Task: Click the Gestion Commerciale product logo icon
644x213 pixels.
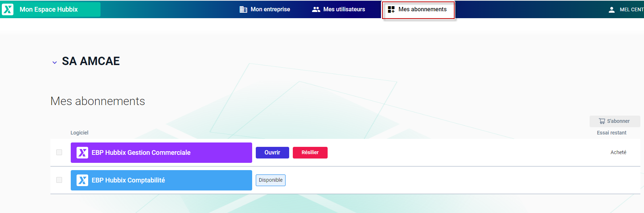Action: tap(82, 153)
